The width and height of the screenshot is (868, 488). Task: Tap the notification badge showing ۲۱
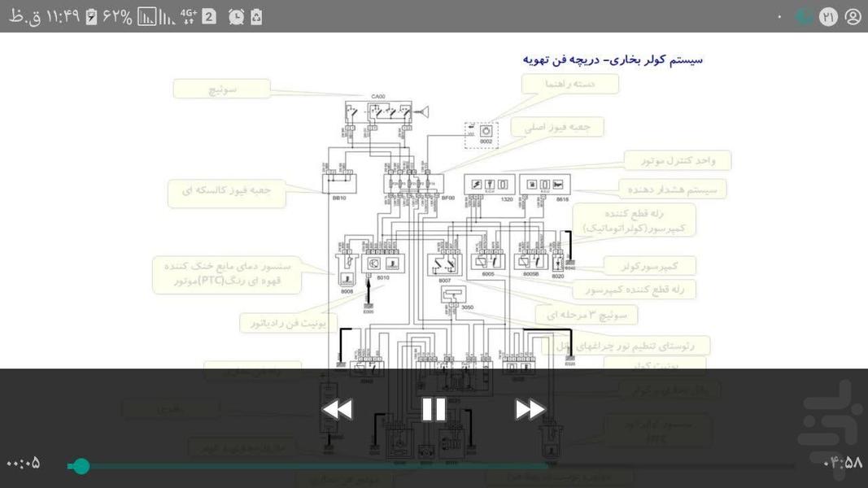pyautogui.click(x=828, y=16)
